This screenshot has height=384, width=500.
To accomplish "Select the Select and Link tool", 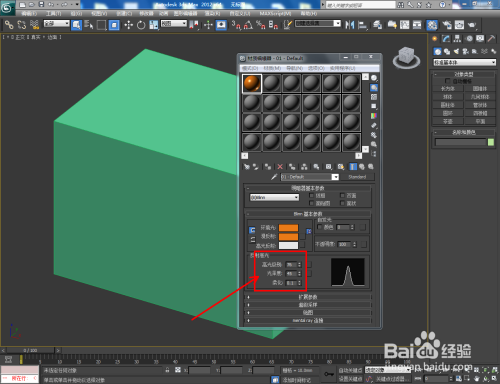I will [x=9, y=25].
